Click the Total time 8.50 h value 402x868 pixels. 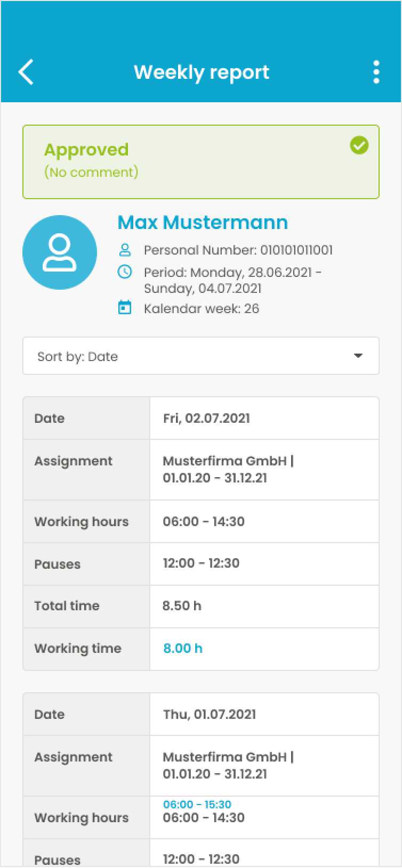click(x=182, y=605)
